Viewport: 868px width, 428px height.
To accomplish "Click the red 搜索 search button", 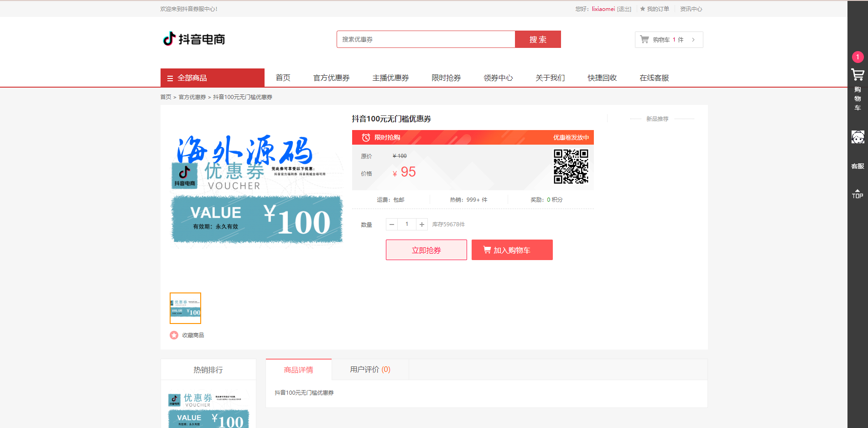I will coord(538,40).
